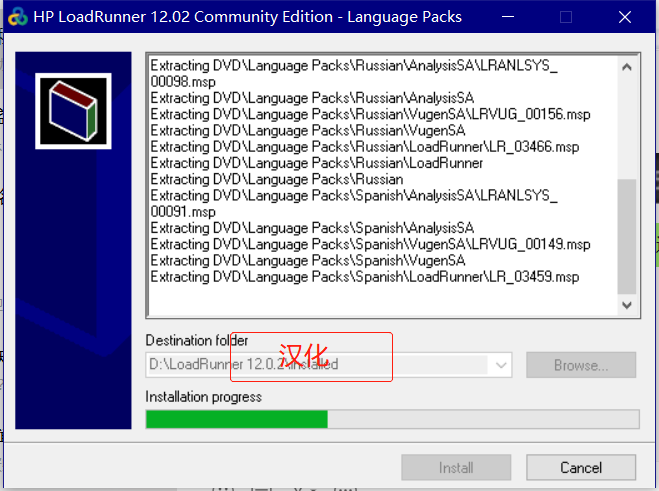Screen dimensions: 659x491
Task: Select log line ending Language Packs\Russian
Action: pos(277,180)
